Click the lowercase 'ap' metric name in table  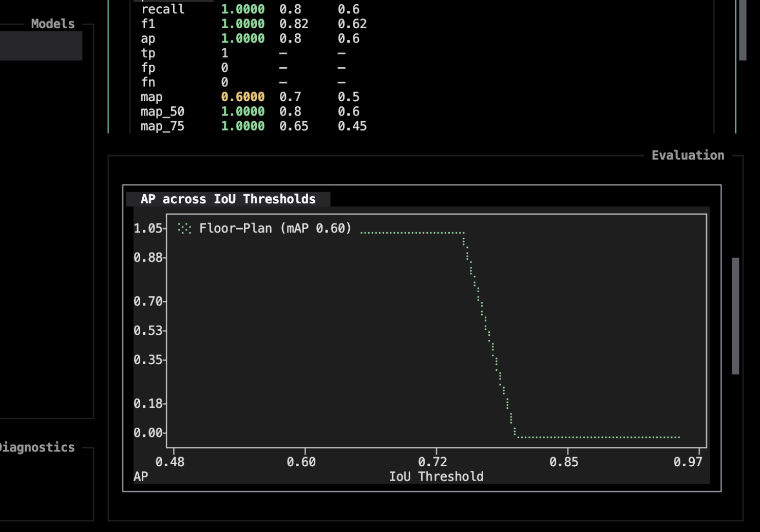click(148, 39)
